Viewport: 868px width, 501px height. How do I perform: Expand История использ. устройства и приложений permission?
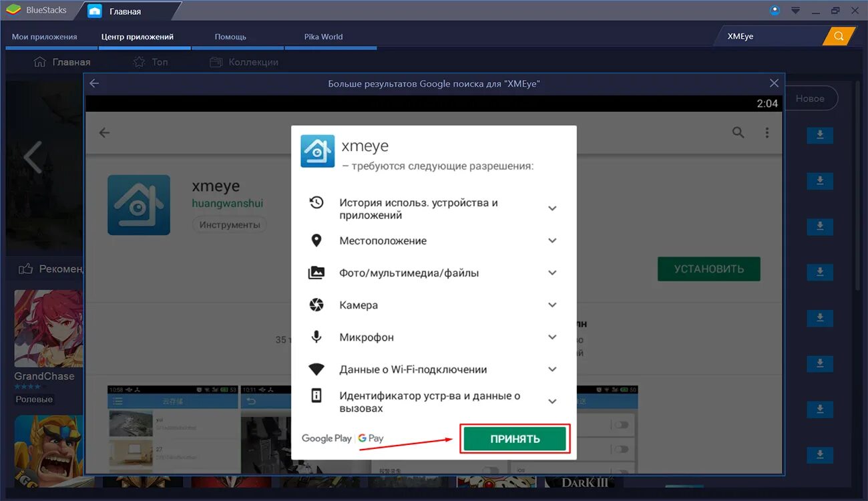pyautogui.click(x=552, y=208)
